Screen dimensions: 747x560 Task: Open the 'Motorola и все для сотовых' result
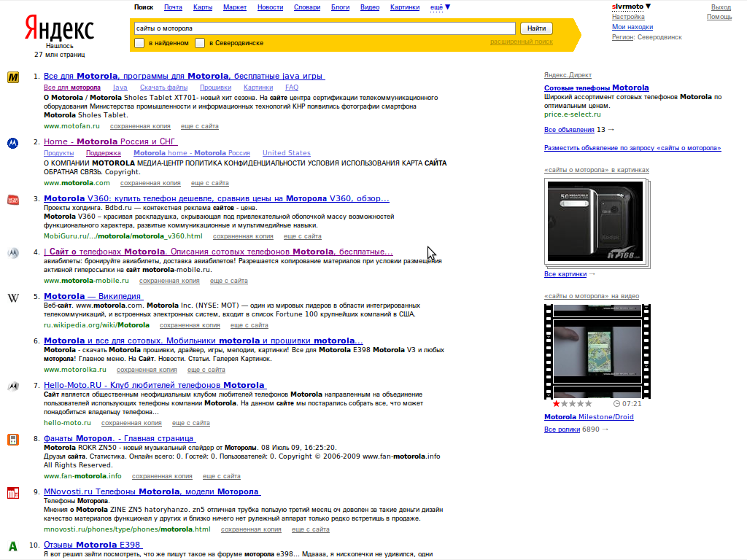pyautogui.click(x=204, y=341)
